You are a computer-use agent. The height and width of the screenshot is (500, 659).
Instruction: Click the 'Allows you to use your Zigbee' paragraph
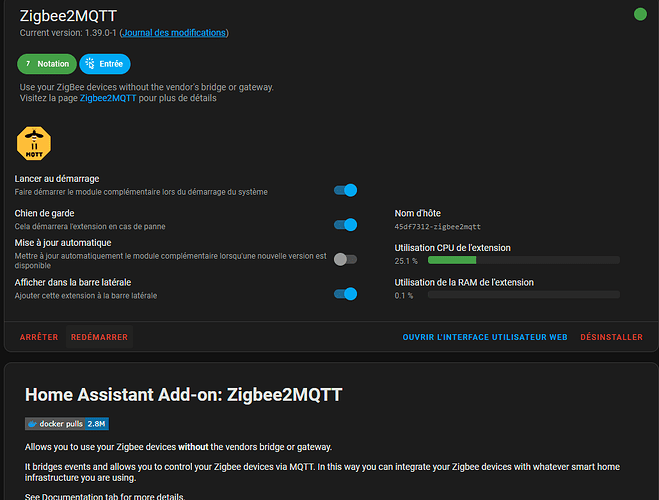coord(178,447)
